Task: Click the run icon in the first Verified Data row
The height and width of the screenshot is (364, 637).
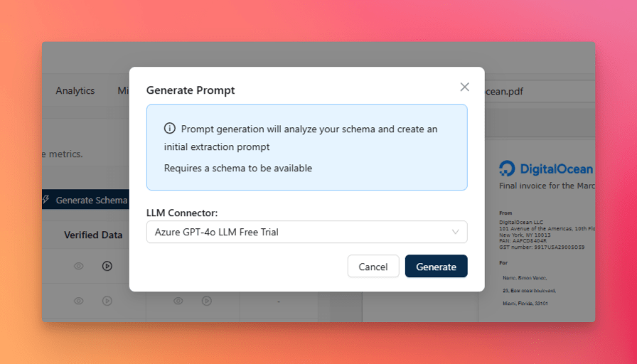Action: (107, 266)
